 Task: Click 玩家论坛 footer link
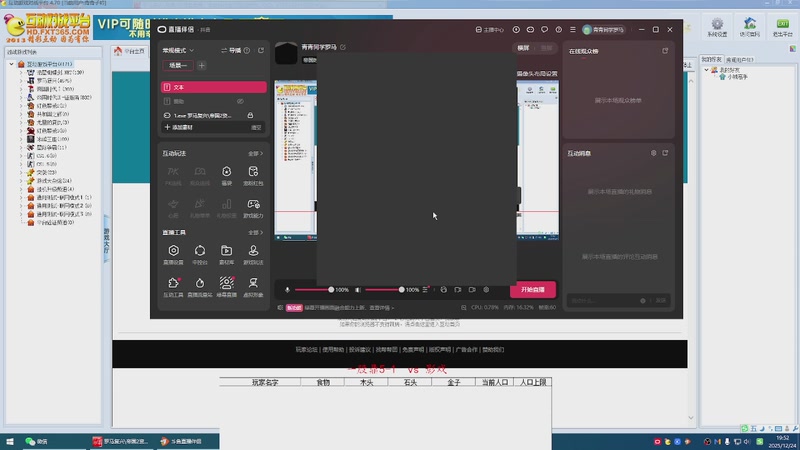tap(306, 350)
